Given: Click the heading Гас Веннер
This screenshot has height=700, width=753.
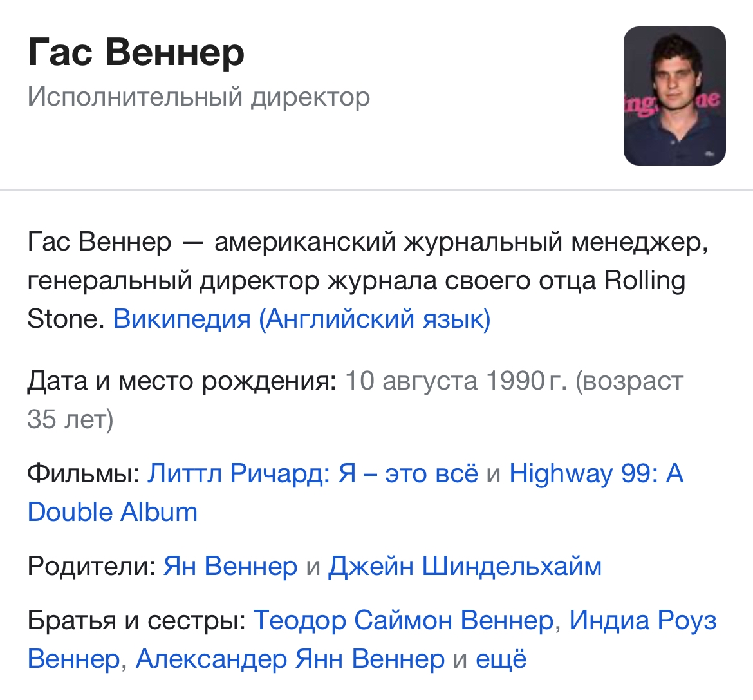Looking at the screenshot, I should 136,53.
